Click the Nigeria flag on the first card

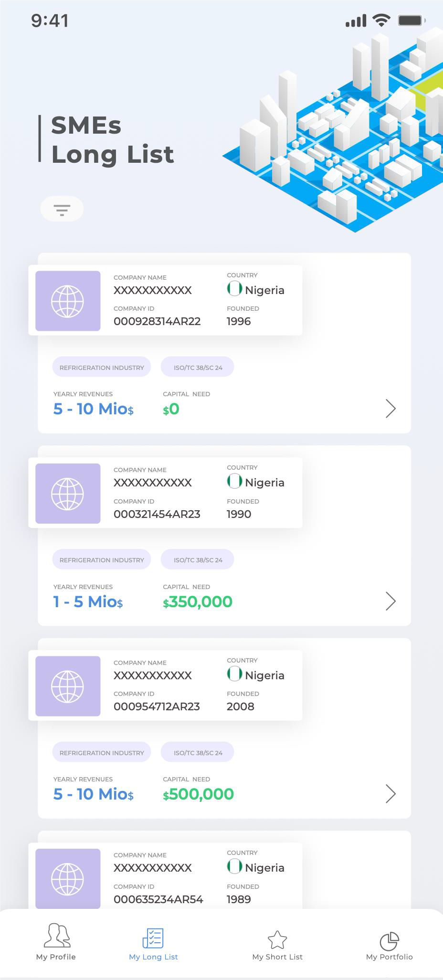[x=234, y=288]
